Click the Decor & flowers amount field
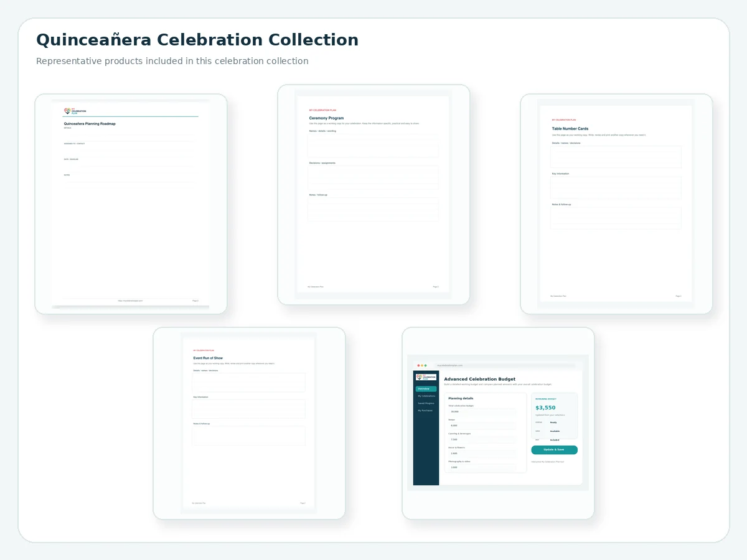This screenshot has height=560, width=747. click(x=482, y=454)
